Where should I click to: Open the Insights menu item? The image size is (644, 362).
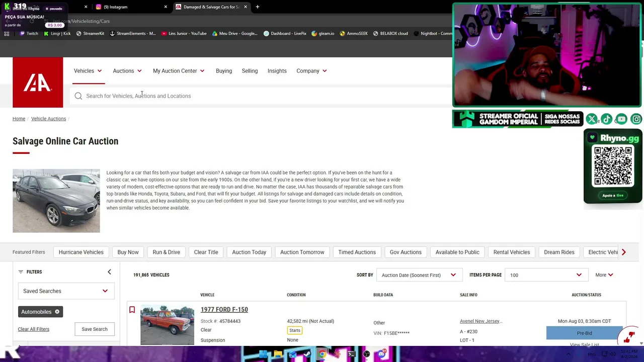click(277, 71)
